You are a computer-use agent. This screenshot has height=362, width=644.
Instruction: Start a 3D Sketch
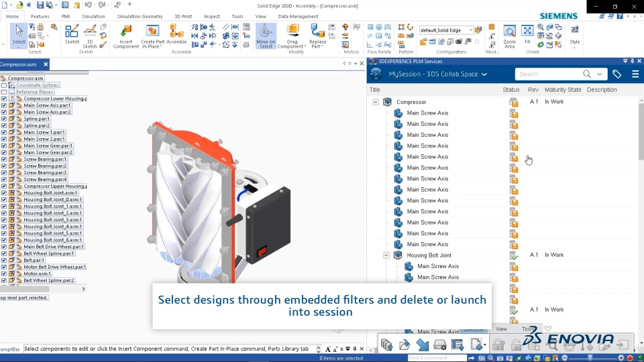tap(89, 36)
